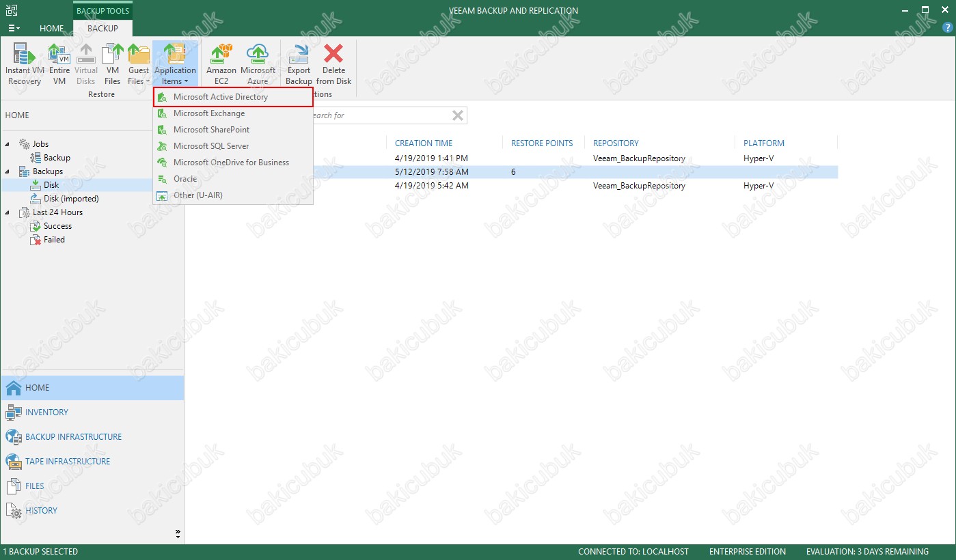Switch to the BACKUP ribbon tab
This screenshot has height=560, width=956.
pos(103,29)
